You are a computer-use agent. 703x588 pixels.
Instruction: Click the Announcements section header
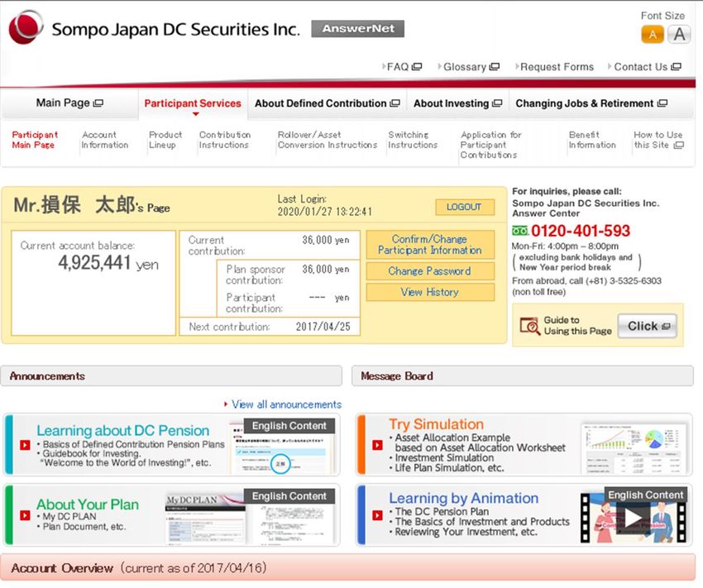click(171, 376)
